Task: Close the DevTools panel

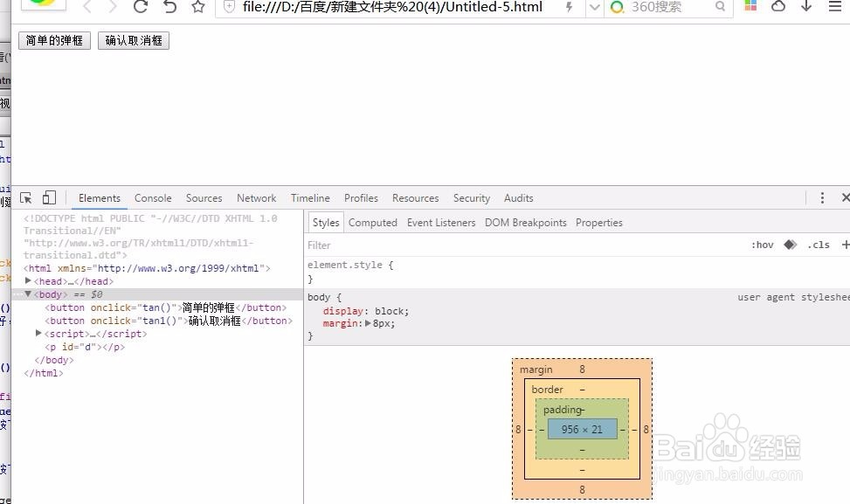Action: pyautogui.click(x=845, y=197)
